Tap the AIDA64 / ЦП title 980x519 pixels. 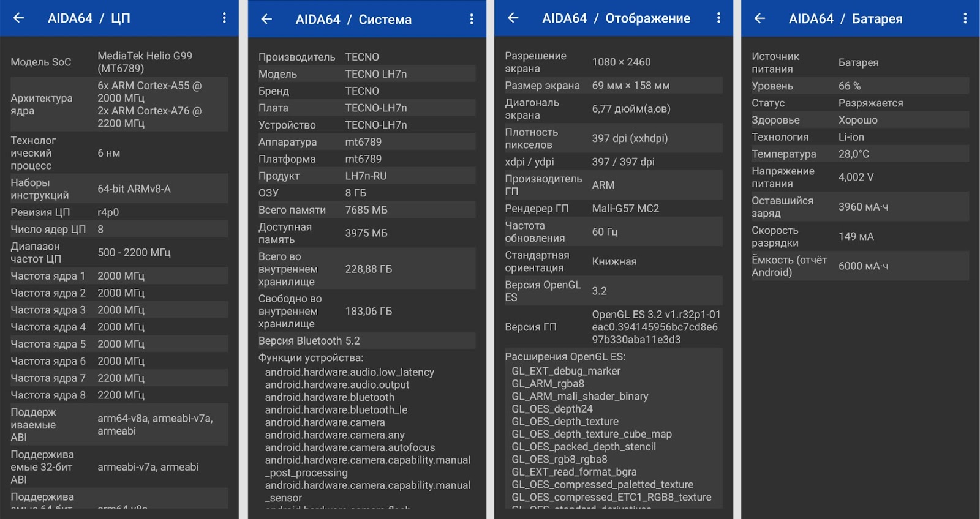[89, 18]
